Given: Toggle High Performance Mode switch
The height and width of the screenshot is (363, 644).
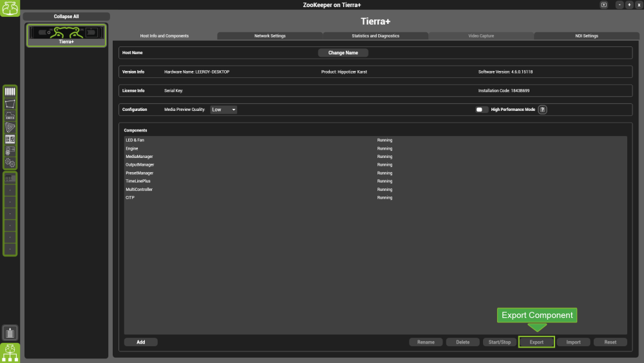Looking at the screenshot, I should point(481,110).
